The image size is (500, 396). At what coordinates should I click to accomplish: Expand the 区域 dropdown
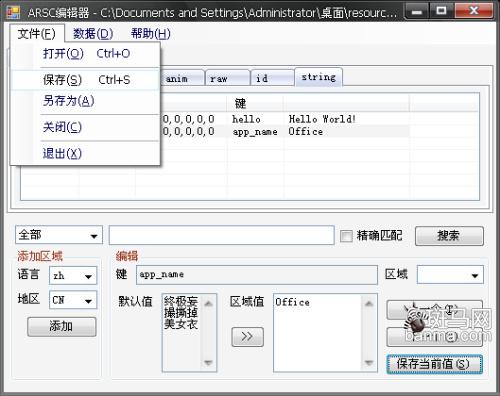coord(475,275)
